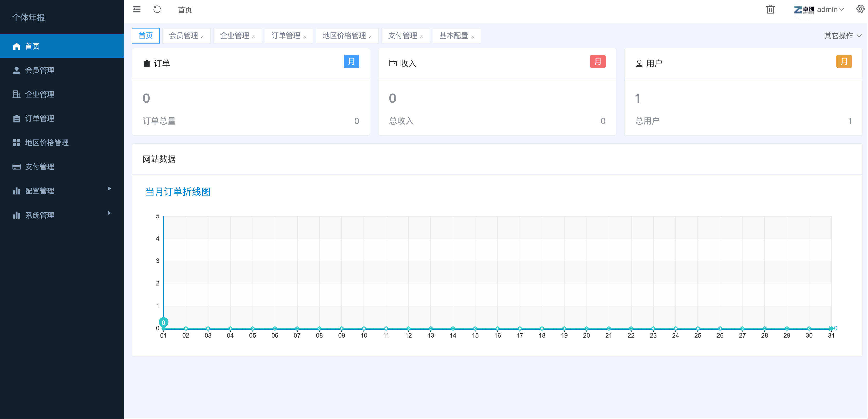Switch to the 订单管理 tab
The width and height of the screenshot is (868, 419).
[285, 36]
